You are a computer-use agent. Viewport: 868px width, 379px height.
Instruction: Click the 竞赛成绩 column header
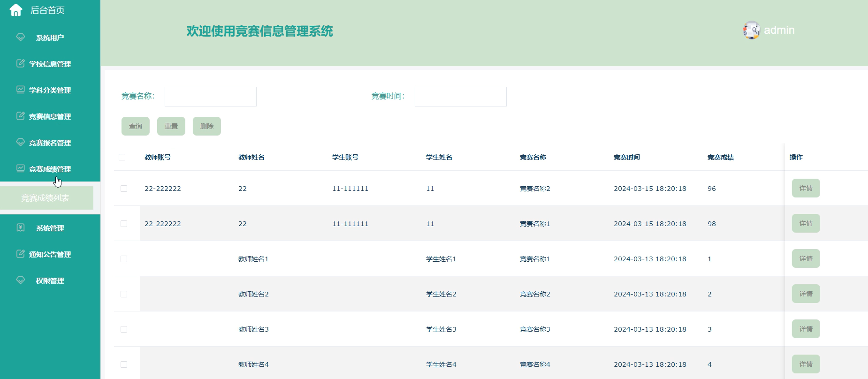(721, 157)
